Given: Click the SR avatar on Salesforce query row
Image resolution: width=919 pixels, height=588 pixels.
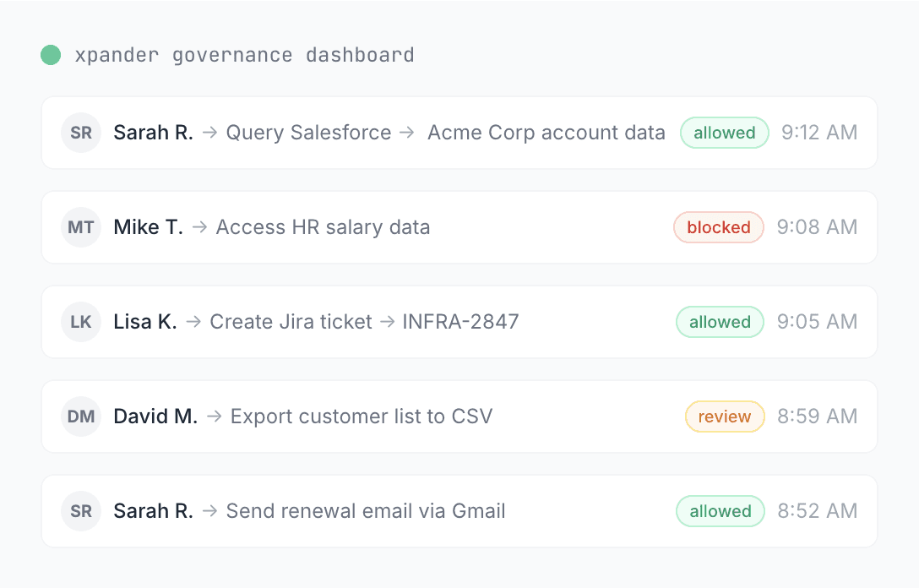Looking at the screenshot, I should (81, 133).
